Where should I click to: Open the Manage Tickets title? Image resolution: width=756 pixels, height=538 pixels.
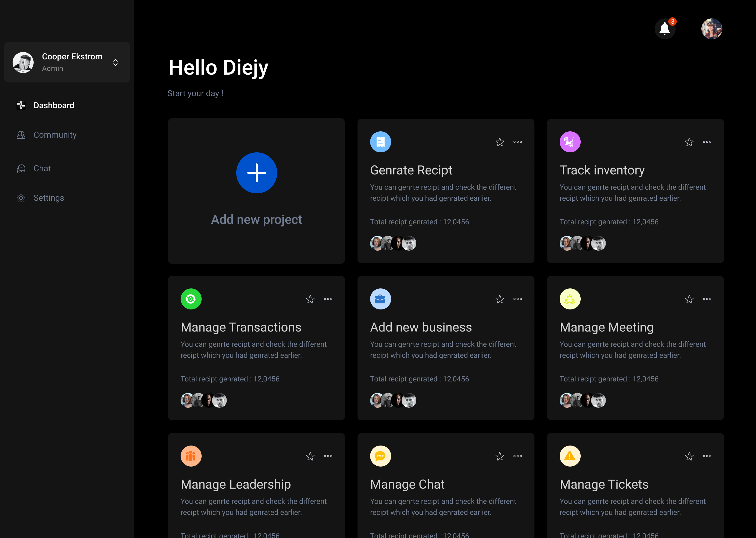pos(604,484)
